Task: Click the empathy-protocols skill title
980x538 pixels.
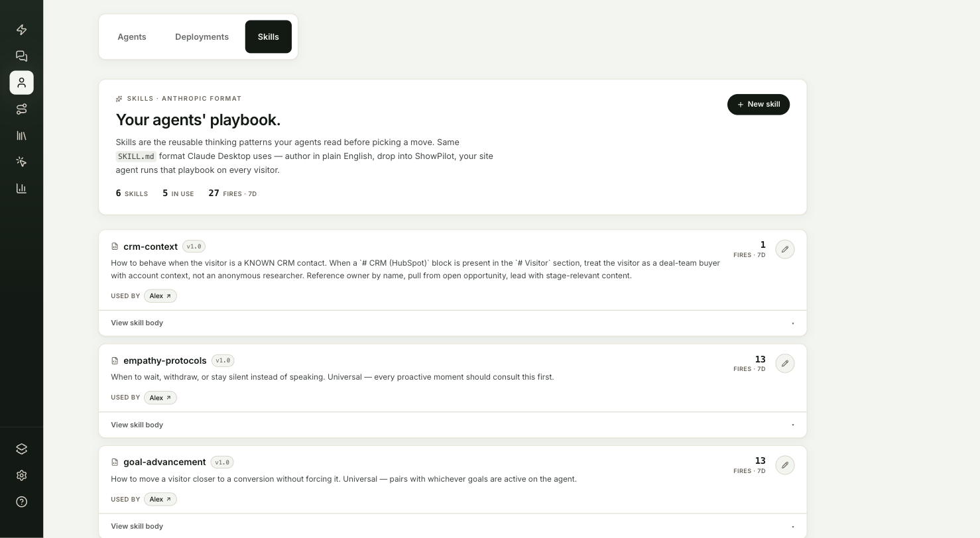Action: (165, 360)
